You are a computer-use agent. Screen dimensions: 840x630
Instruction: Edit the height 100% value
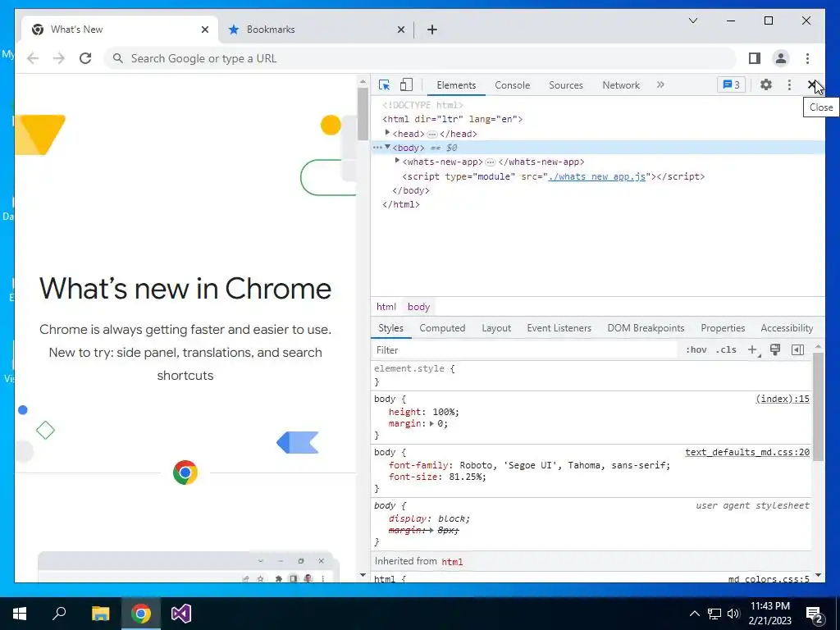click(x=445, y=412)
